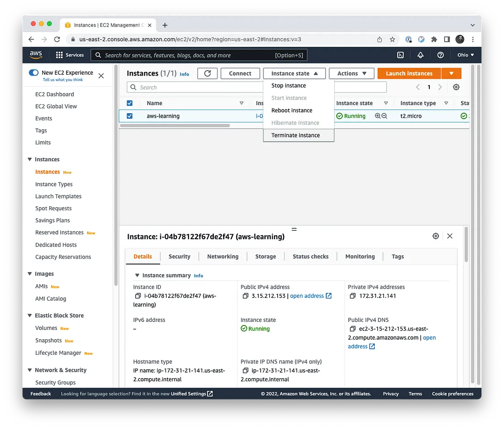Focus the instances Search field
The image size is (504, 429).
[257, 87]
